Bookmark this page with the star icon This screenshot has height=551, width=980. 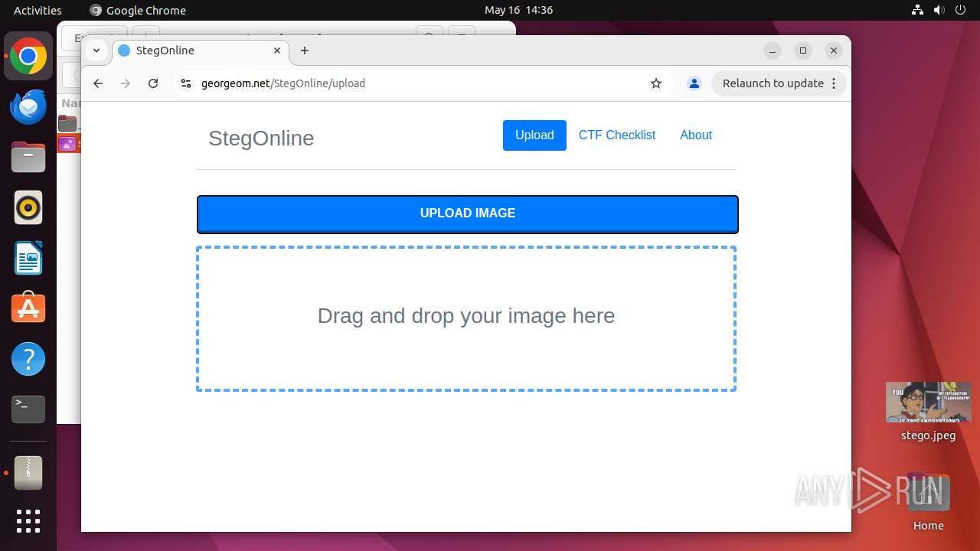(x=656, y=83)
